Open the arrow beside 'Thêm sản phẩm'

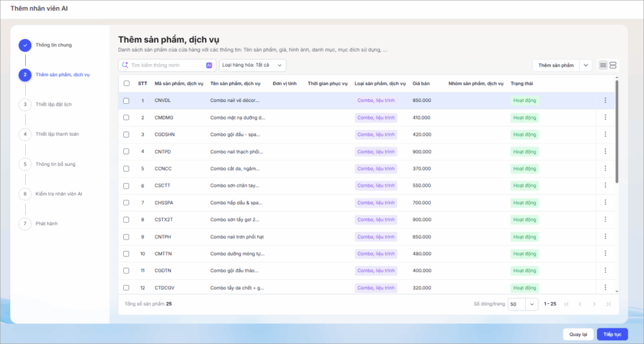point(586,65)
